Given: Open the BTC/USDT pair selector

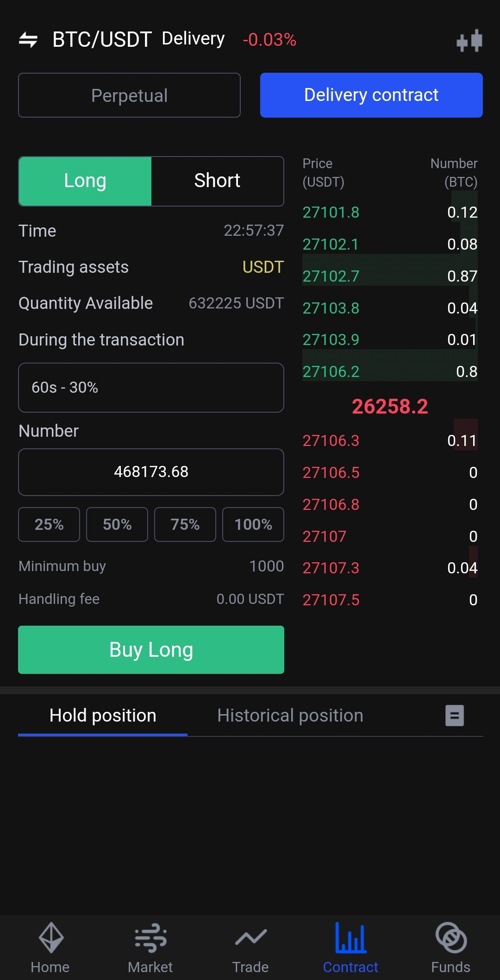Looking at the screenshot, I should [102, 40].
